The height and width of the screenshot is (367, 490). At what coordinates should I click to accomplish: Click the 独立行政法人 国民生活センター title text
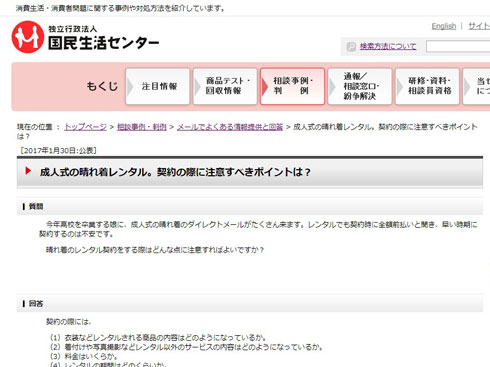(103, 38)
